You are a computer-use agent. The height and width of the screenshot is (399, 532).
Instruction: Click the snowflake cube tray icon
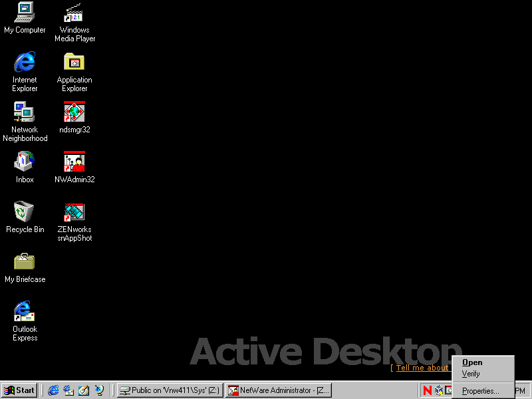(439, 390)
